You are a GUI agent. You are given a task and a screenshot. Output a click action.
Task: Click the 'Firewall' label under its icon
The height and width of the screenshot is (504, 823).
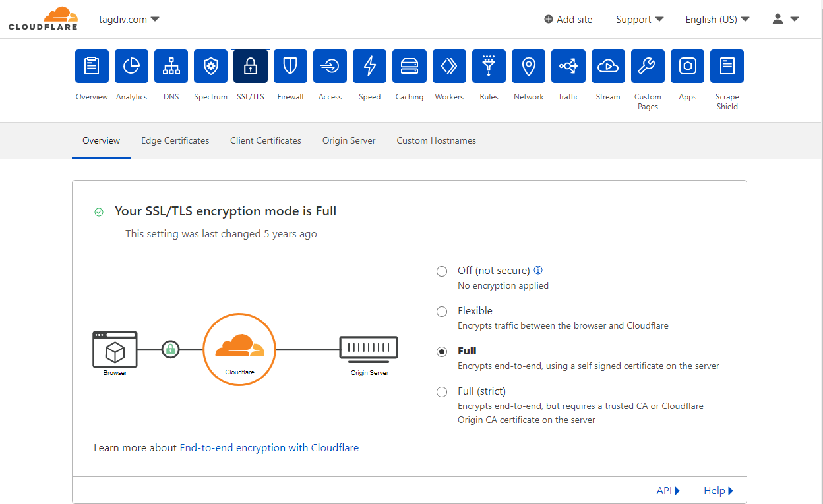click(290, 97)
